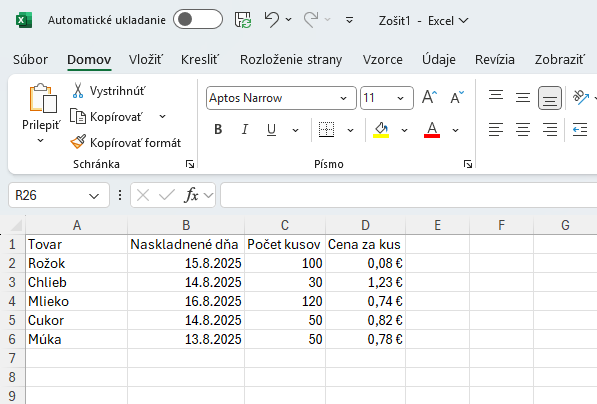597x404 pixels.
Task: Align text to the right
Action: click(550, 130)
